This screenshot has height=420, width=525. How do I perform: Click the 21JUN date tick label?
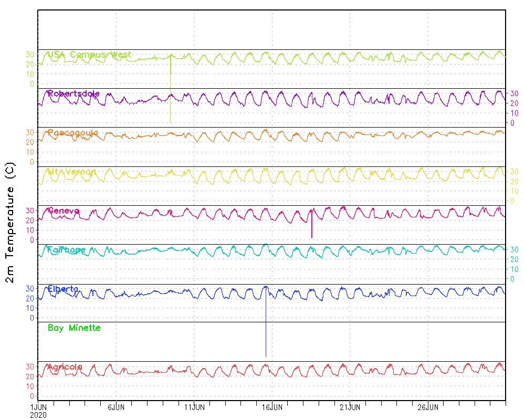point(350,407)
